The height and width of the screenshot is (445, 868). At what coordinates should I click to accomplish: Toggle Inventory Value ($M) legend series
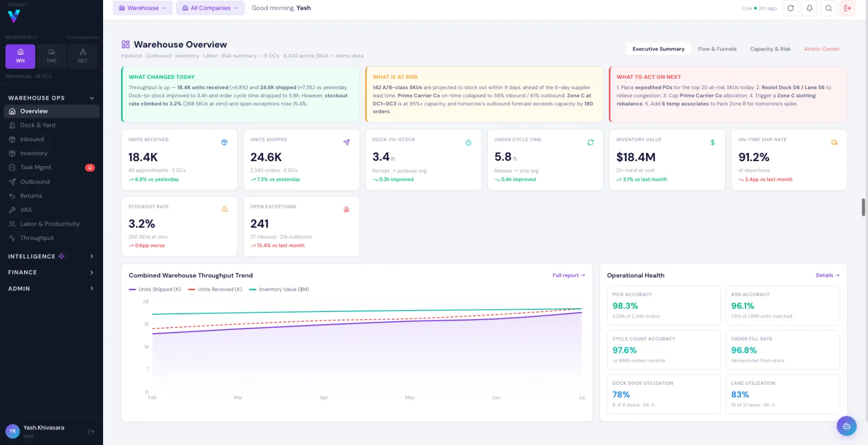pos(279,290)
